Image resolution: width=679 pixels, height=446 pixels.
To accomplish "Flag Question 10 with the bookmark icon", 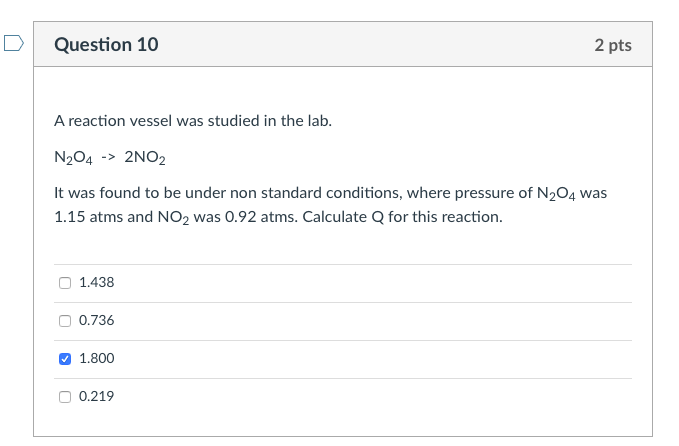I will pos(12,44).
